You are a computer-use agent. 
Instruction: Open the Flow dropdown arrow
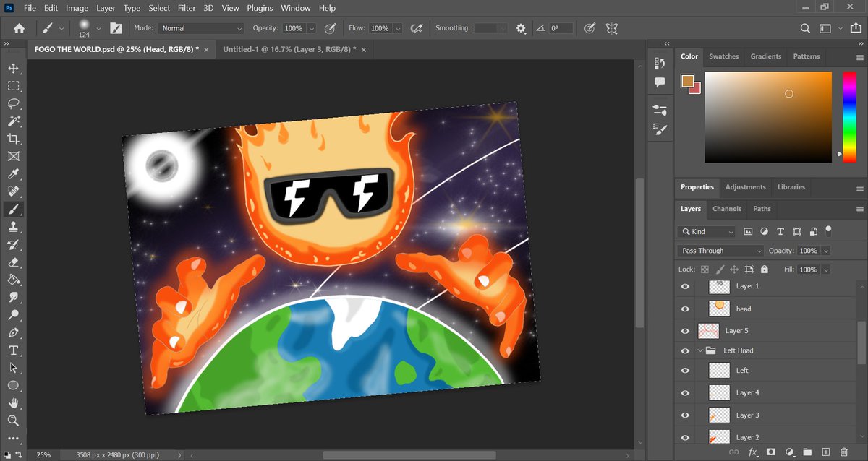(398, 28)
